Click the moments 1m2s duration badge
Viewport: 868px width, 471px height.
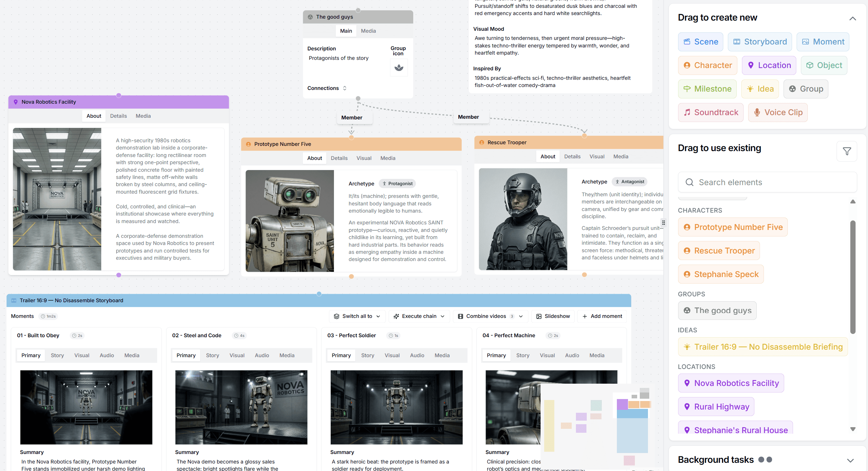(48, 317)
